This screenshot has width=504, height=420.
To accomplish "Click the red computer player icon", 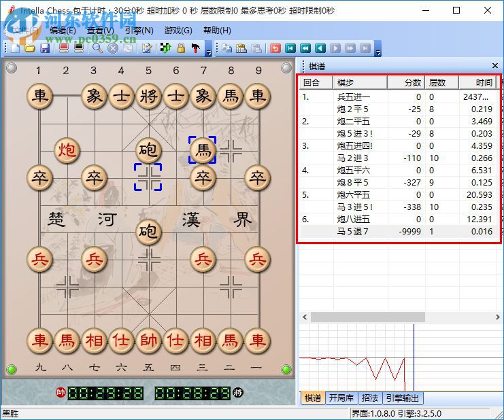I will (64, 48).
